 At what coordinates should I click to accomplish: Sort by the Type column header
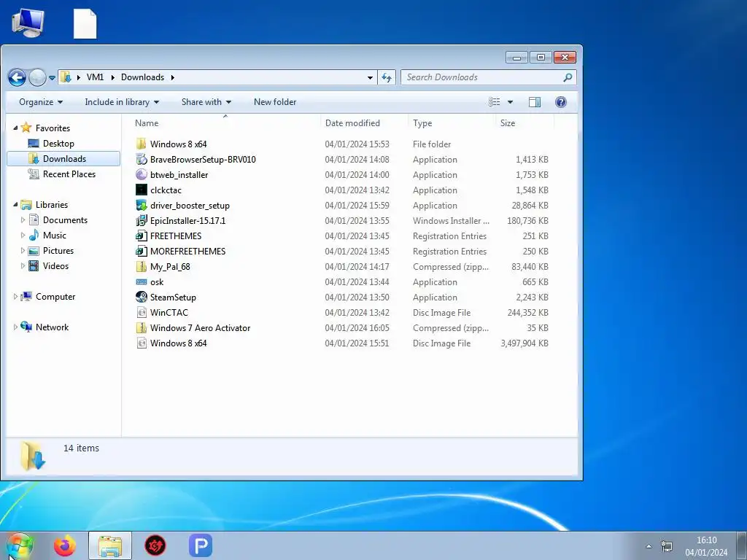click(452, 122)
